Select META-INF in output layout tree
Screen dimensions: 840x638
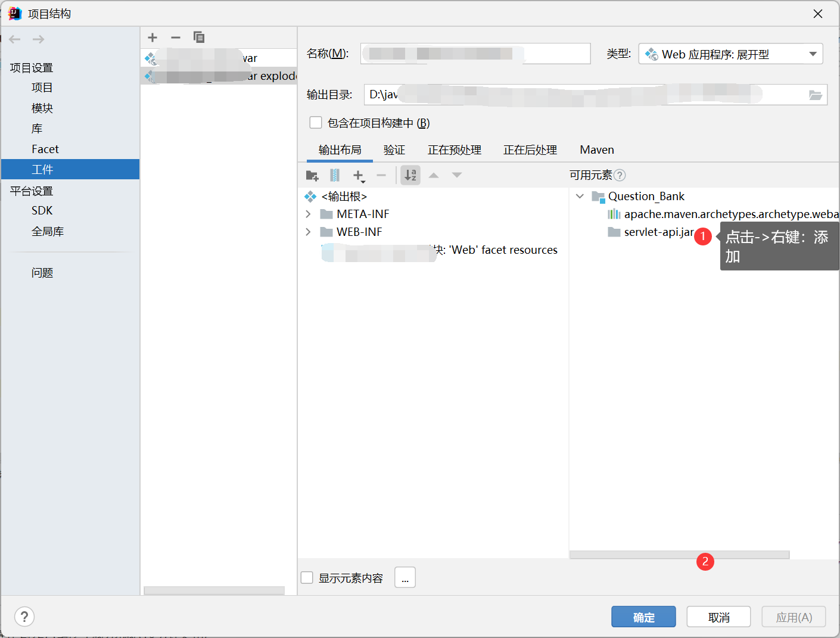363,214
